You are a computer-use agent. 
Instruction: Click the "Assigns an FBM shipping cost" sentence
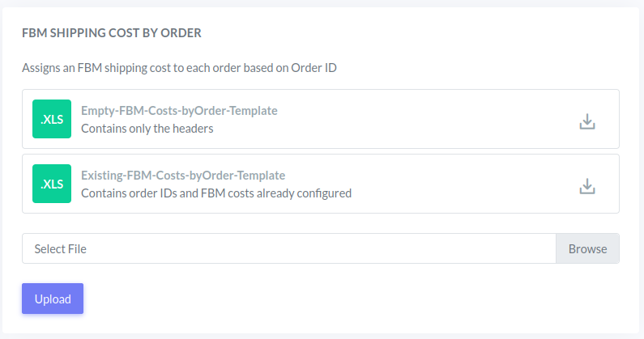coord(179,68)
